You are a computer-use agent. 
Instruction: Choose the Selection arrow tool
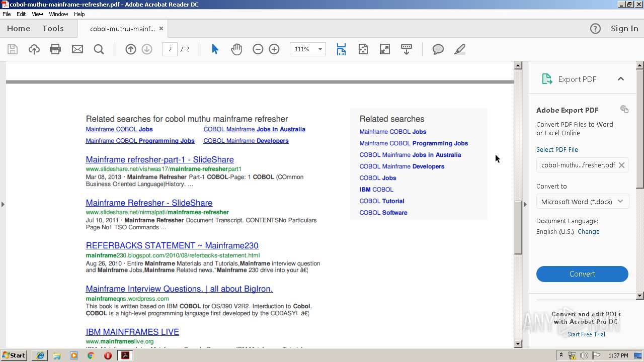point(215,49)
